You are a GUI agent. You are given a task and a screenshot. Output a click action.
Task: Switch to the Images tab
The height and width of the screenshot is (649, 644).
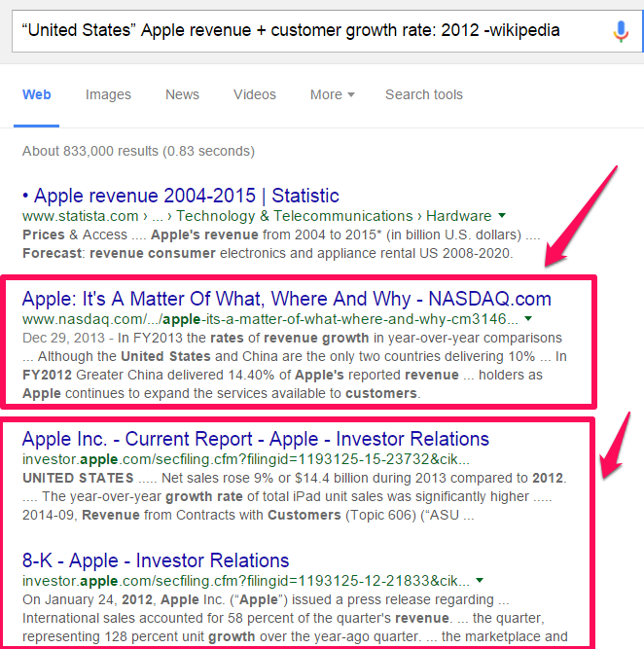pos(108,94)
